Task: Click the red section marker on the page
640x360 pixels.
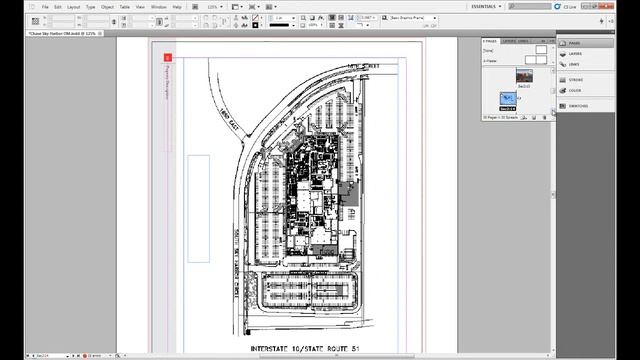Action: pyautogui.click(x=167, y=58)
